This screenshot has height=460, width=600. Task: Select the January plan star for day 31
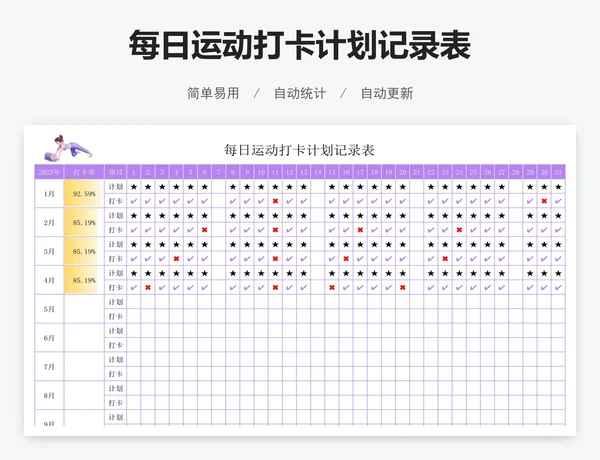(558, 187)
